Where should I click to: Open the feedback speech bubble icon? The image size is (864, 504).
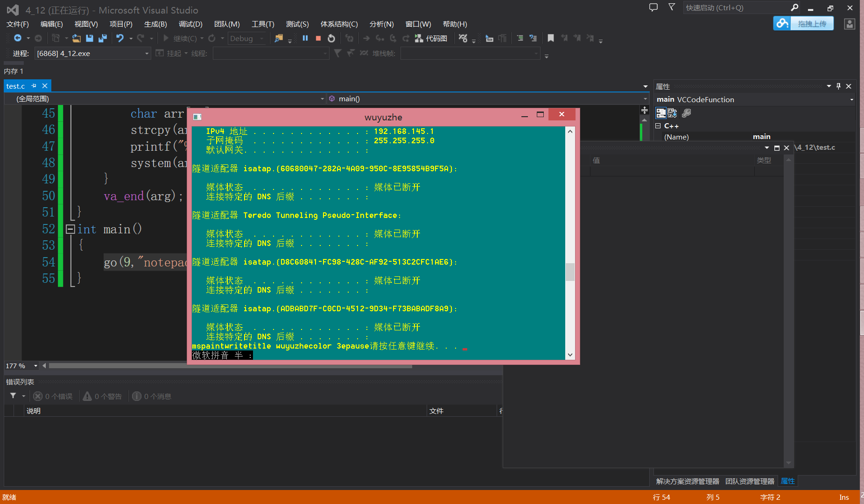click(653, 7)
